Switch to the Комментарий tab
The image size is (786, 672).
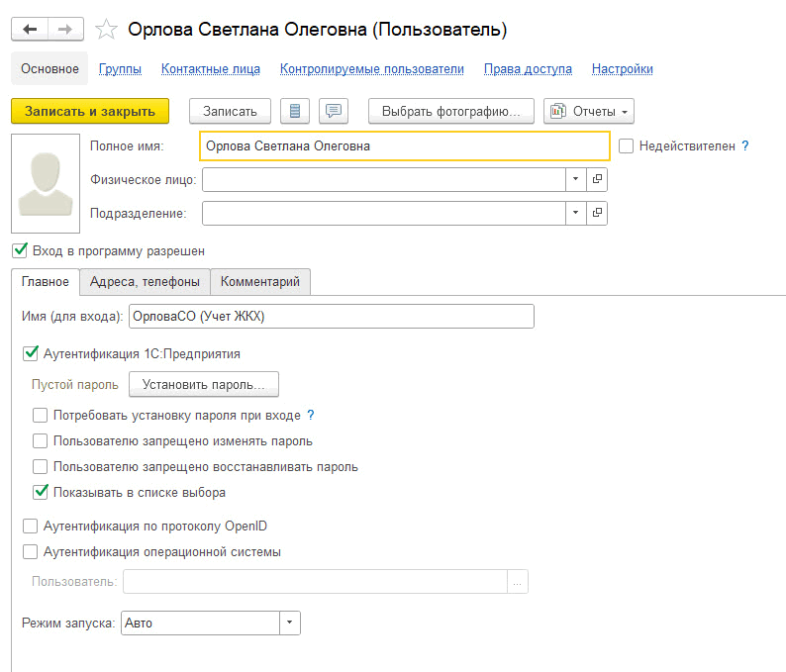(x=260, y=282)
